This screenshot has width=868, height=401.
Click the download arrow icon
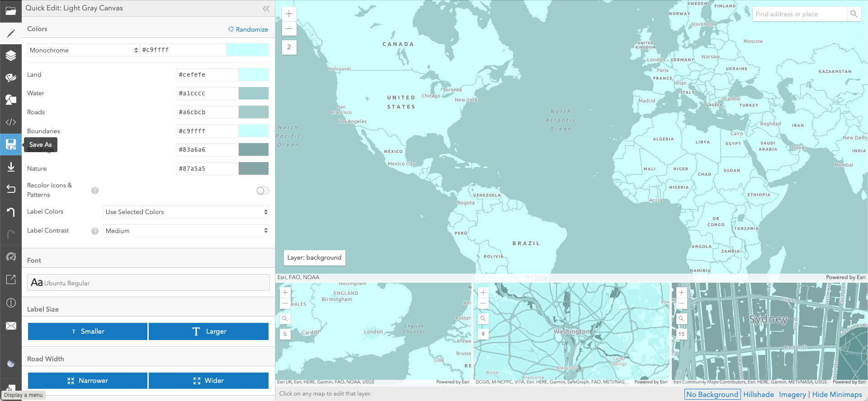click(x=11, y=167)
